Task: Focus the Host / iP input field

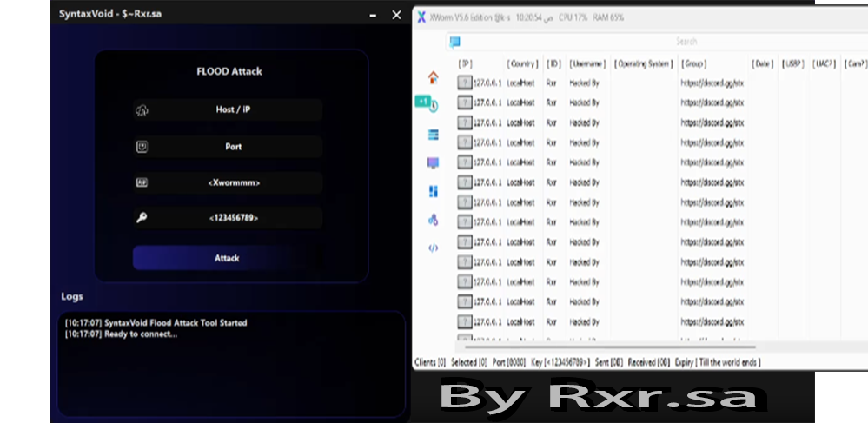Action: [233, 110]
